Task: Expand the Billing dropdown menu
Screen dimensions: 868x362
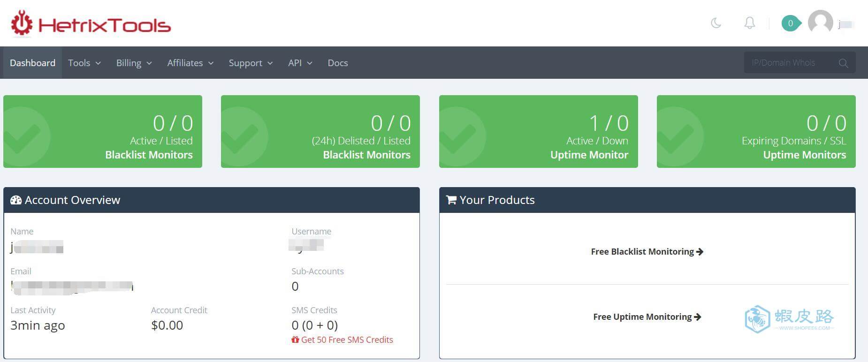Action: click(x=134, y=63)
